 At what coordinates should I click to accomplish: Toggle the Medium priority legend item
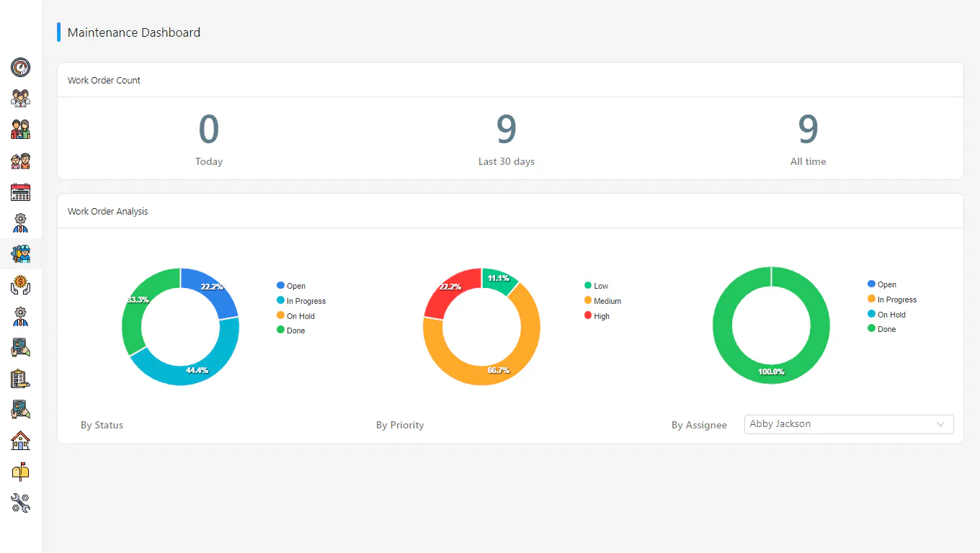(x=602, y=301)
